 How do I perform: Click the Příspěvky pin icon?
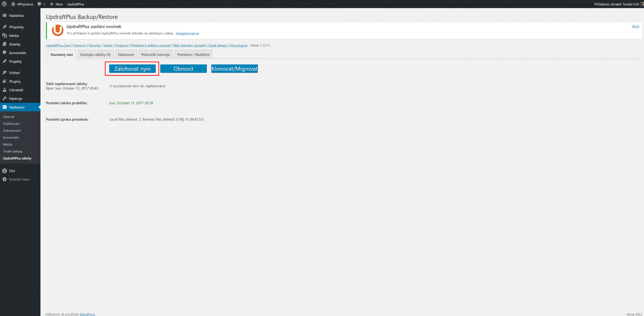pos(5,27)
